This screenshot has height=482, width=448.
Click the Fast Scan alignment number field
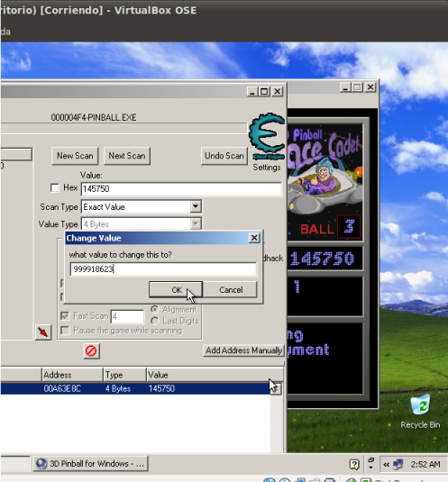click(127, 316)
